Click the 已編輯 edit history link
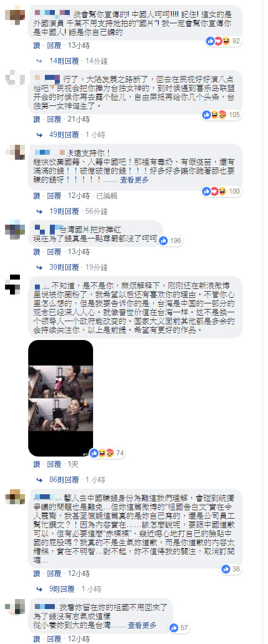 tap(106, 195)
